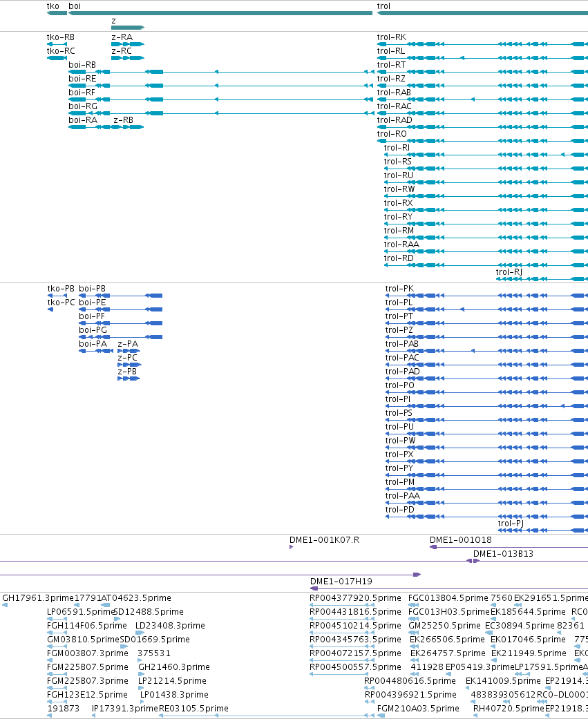Click the trol gene label
This screenshot has height=719, width=588.
pos(383,6)
